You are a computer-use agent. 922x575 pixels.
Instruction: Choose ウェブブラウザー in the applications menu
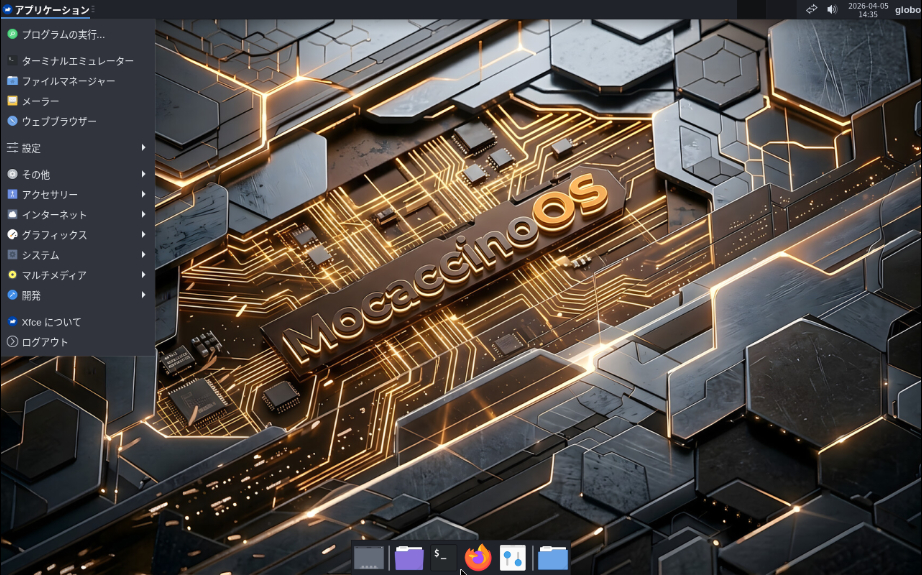pos(59,121)
